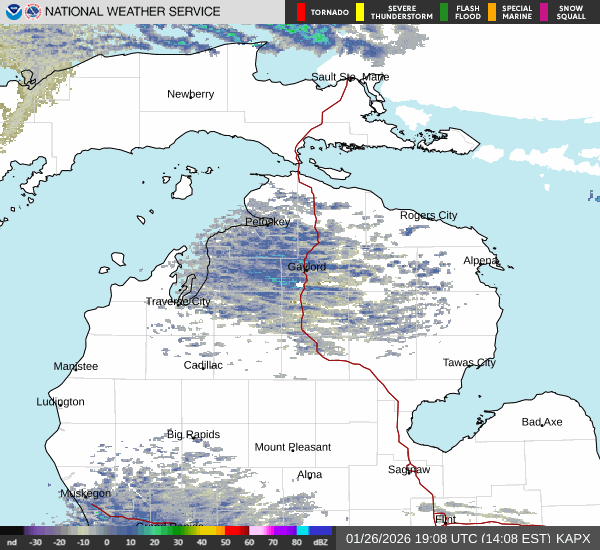The height and width of the screenshot is (550, 600).
Task: Select the Newberry city label
Action: [190, 94]
